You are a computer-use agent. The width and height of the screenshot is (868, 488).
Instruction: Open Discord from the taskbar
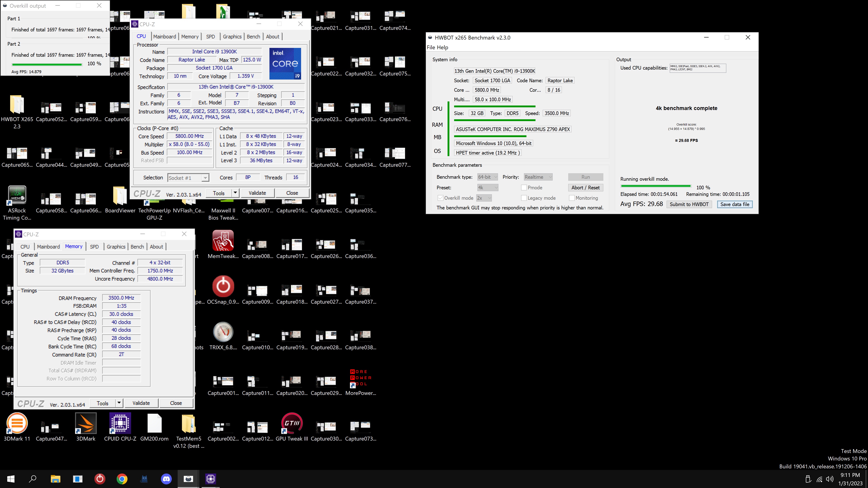tap(166, 479)
